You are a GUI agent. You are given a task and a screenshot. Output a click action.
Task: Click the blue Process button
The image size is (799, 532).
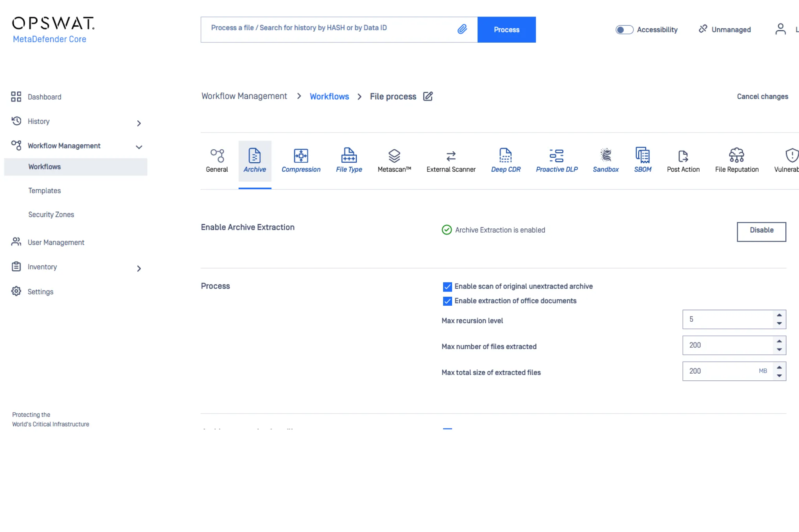506,30
